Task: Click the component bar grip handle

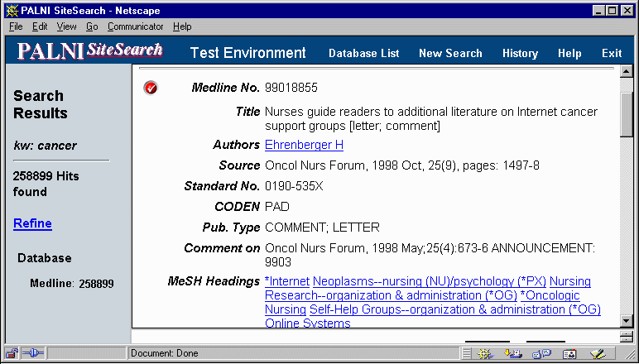Action: 467,353
